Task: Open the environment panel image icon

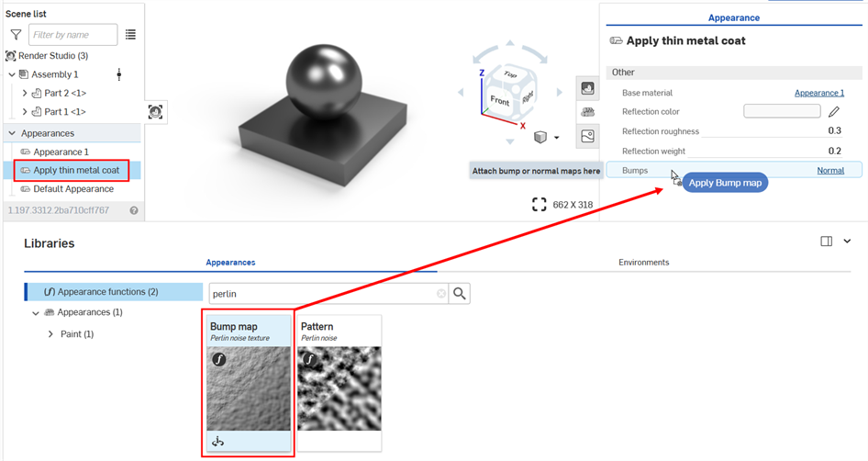Action: 587,136
